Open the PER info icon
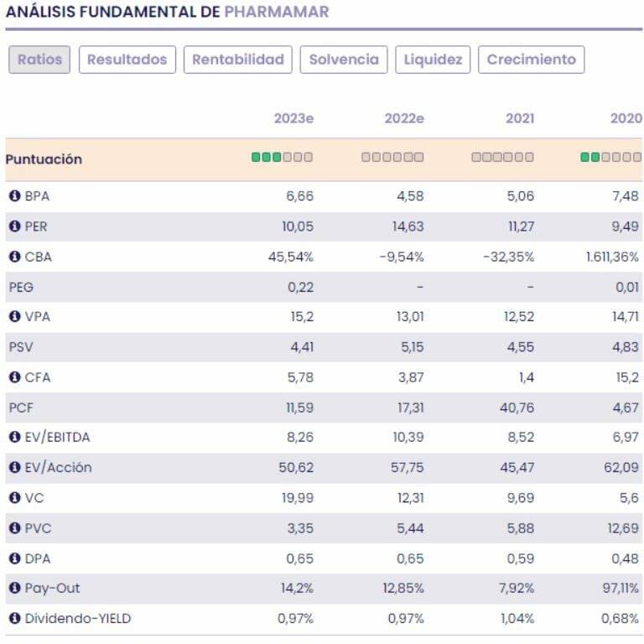The height and width of the screenshot is (644, 644). tap(15, 226)
